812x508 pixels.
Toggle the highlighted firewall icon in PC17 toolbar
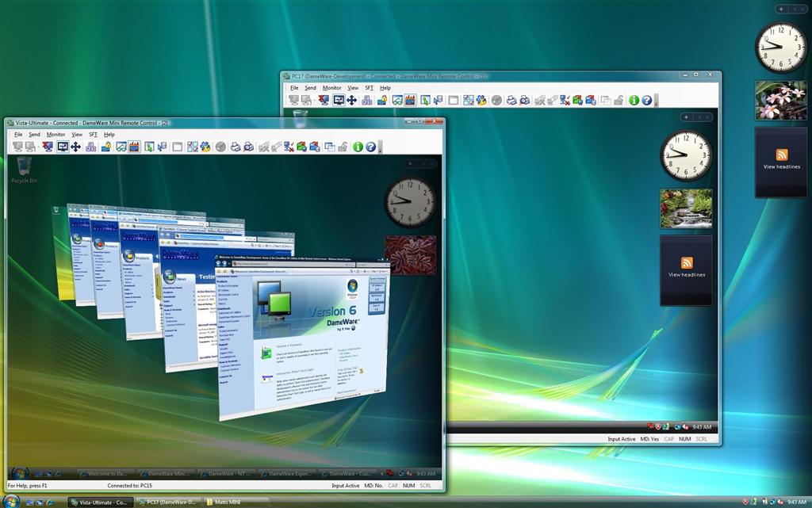pyautogui.click(x=410, y=100)
